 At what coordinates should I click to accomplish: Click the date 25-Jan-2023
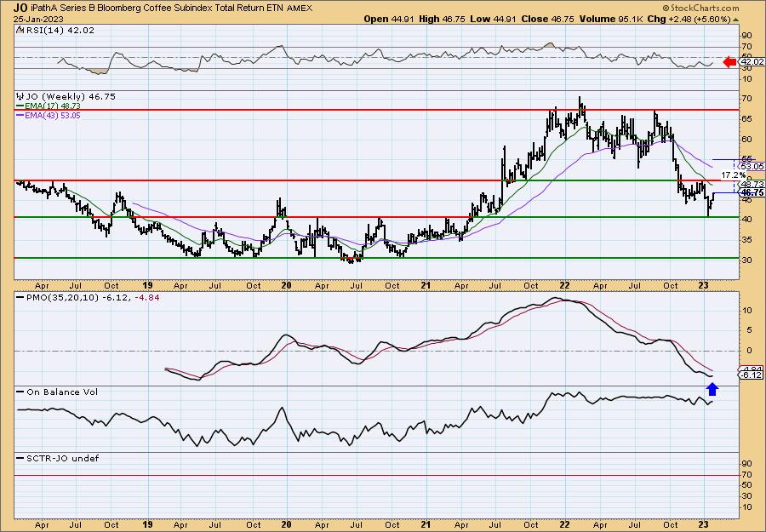[x=37, y=19]
